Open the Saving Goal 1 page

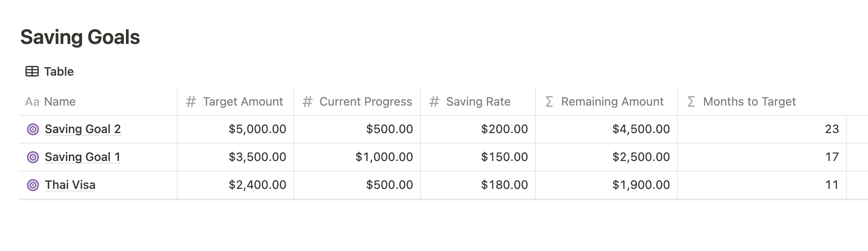pos(83,157)
